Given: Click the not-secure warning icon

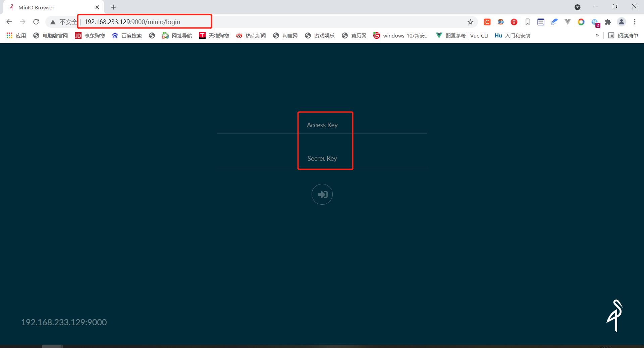Looking at the screenshot, I should tap(53, 22).
